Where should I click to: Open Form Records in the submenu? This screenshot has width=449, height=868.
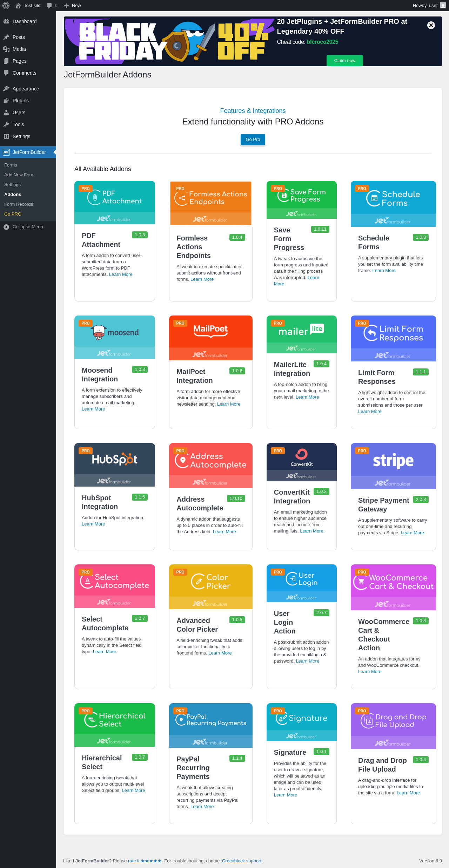[19, 204]
